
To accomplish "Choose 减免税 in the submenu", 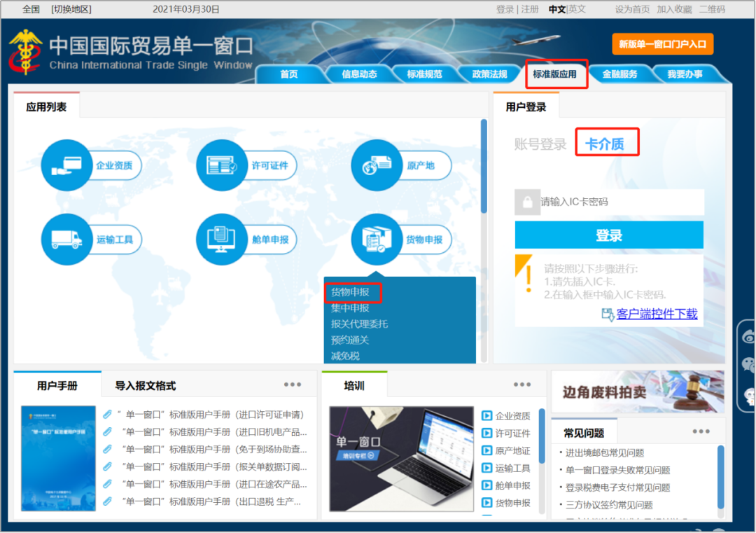I will pyautogui.click(x=345, y=356).
